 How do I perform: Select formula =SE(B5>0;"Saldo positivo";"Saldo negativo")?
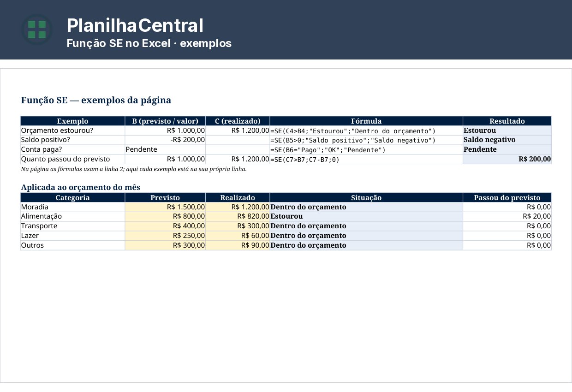pyautogui.click(x=366, y=140)
